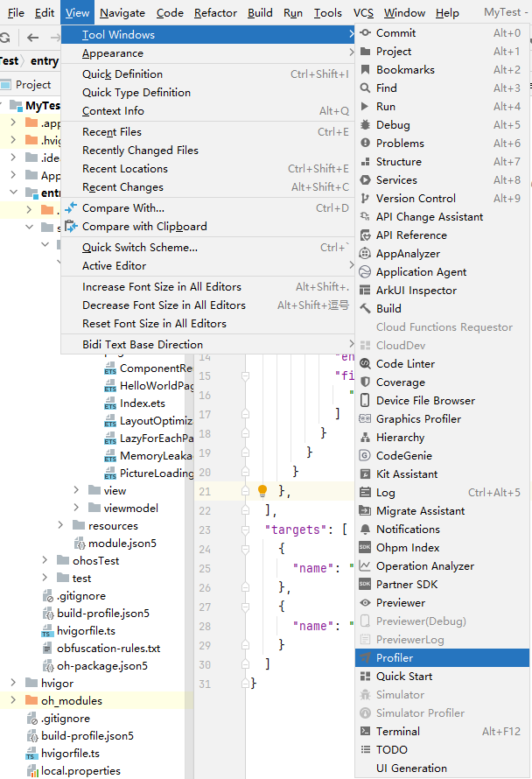
Task: Click the Previewer eye icon
Action: (365, 602)
